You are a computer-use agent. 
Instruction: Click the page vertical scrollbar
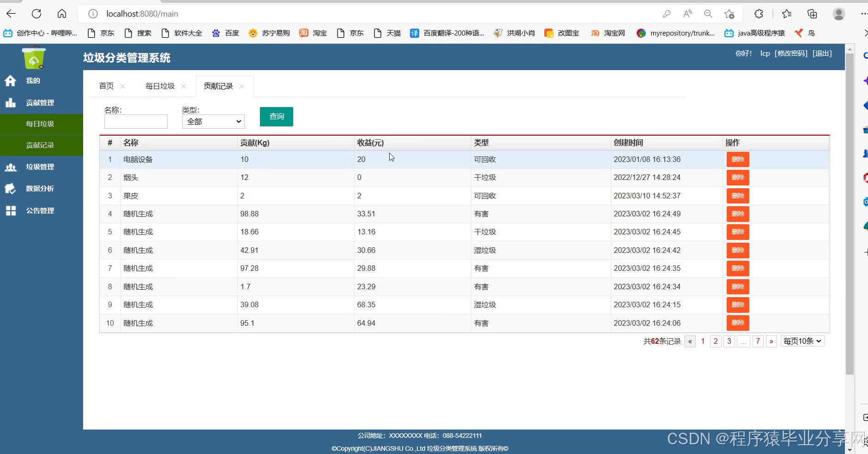click(850, 214)
